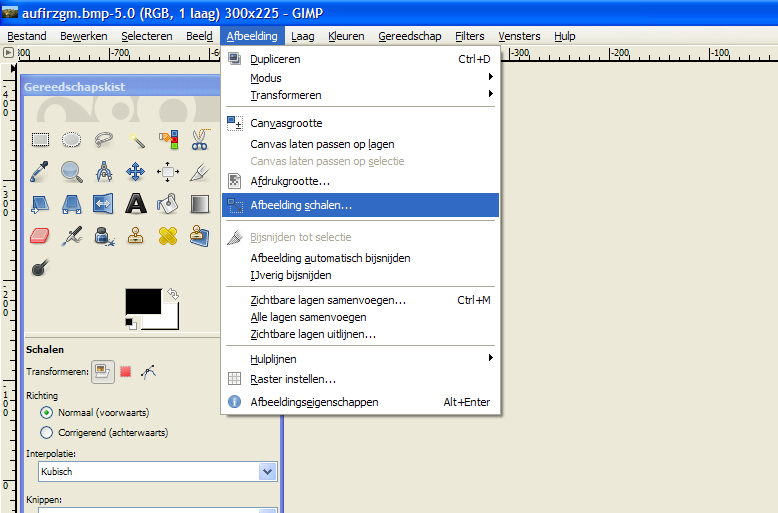Expand the Transformeren submenu

coord(360,95)
